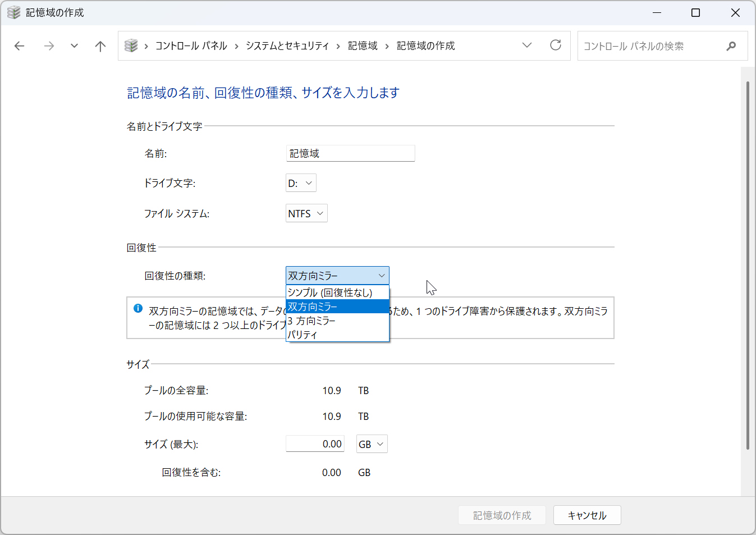Open the ドライブ文字 D: dropdown
The height and width of the screenshot is (535, 756).
(x=301, y=183)
